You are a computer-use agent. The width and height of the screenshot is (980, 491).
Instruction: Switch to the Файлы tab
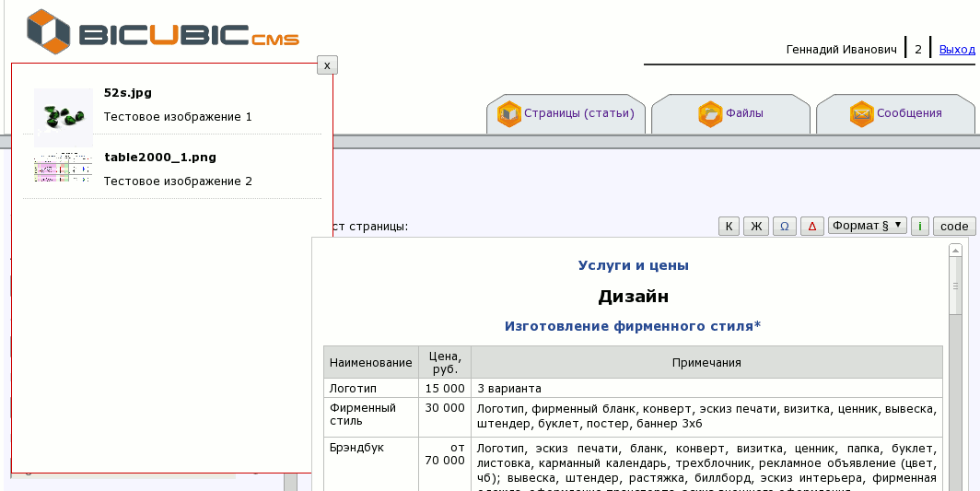[x=730, y=114]
